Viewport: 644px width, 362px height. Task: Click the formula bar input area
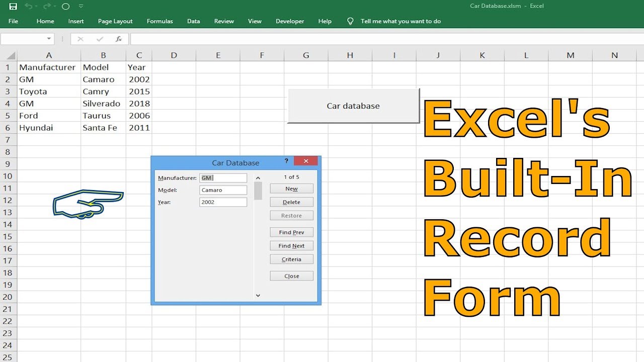[386, 39]
